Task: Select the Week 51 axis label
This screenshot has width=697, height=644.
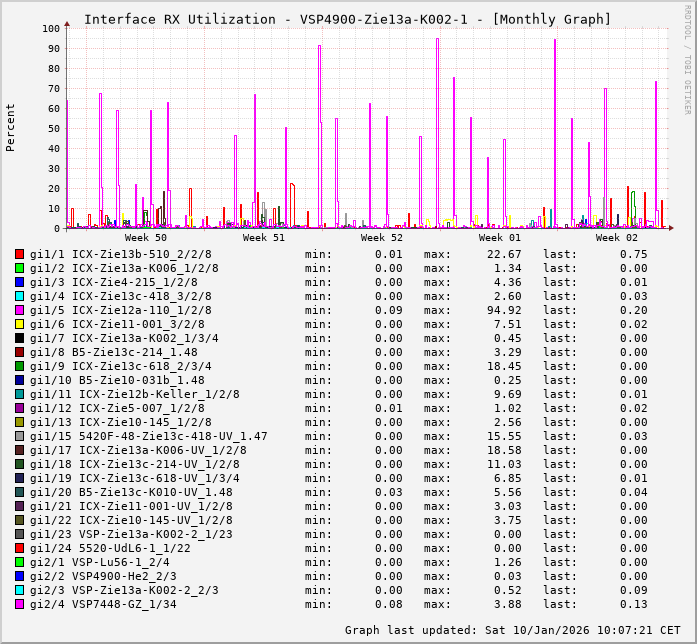Action: click(264, 238)
